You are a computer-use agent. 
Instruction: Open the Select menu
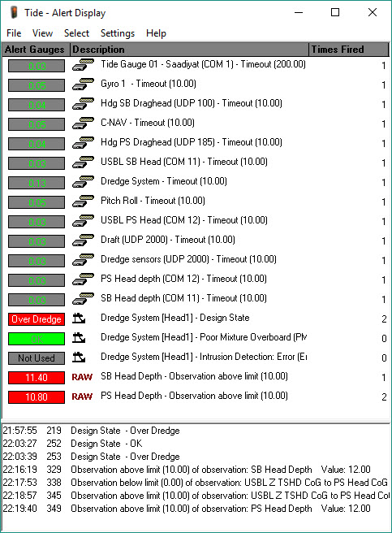point(76,33)
